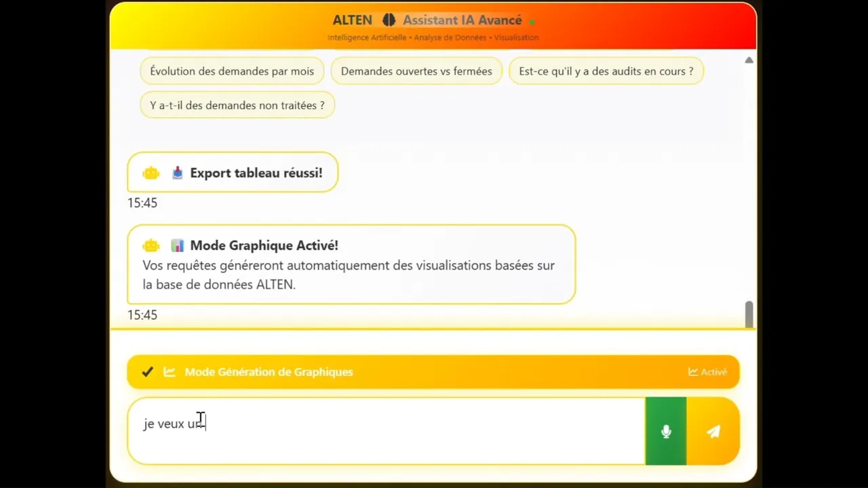This screenshot has width=868, height=488.
Task: Click the green microphone voice input button
Action: 666,431
